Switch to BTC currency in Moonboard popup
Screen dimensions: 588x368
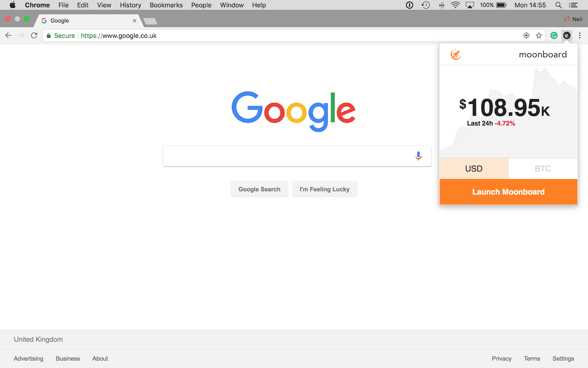click(x=543, y=168)
